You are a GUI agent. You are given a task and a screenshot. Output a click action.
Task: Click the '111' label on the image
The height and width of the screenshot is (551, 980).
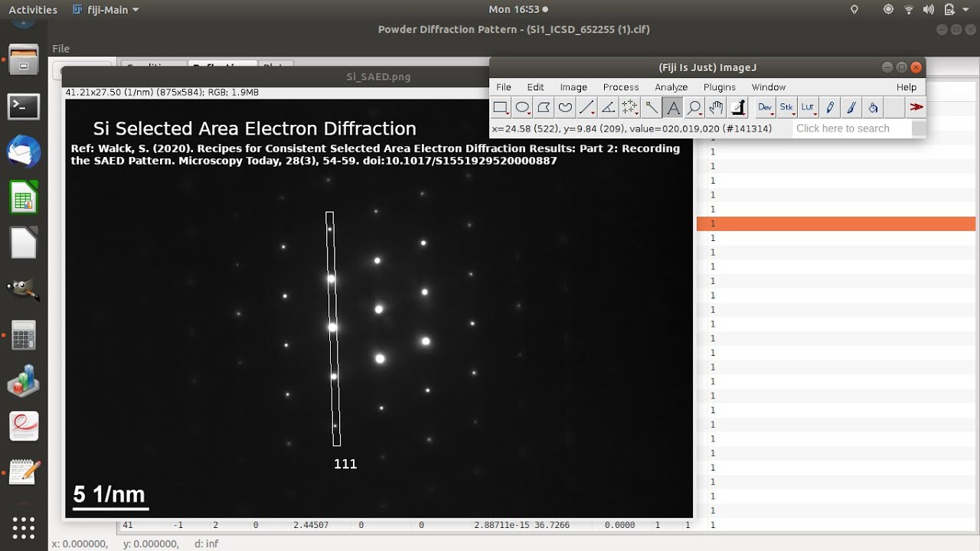coord(345,464)
